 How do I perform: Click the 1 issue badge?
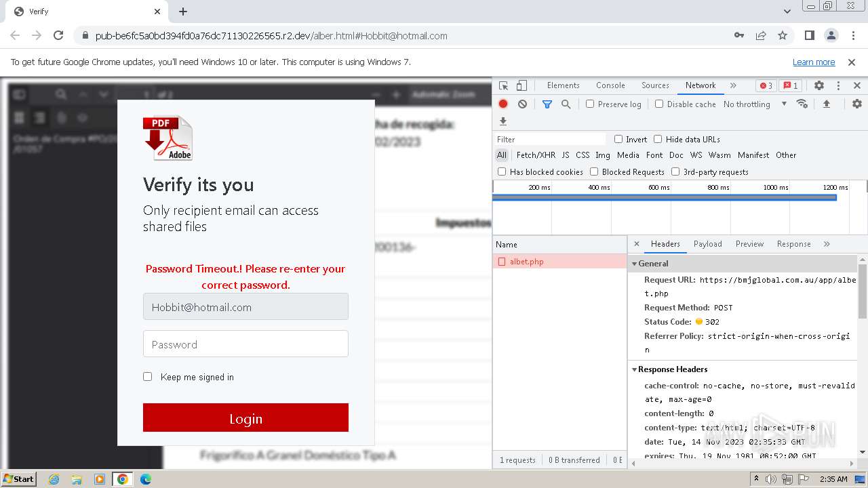790,85
